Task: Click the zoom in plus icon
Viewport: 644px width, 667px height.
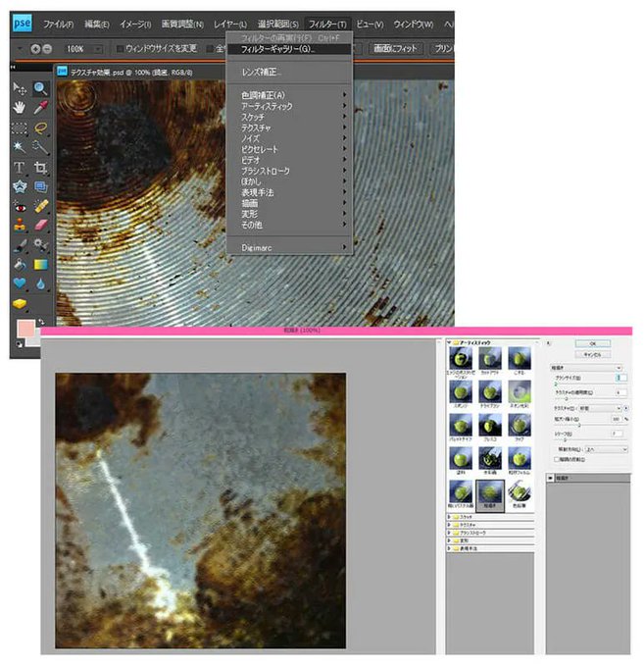Action: click(x=35, y=49)
